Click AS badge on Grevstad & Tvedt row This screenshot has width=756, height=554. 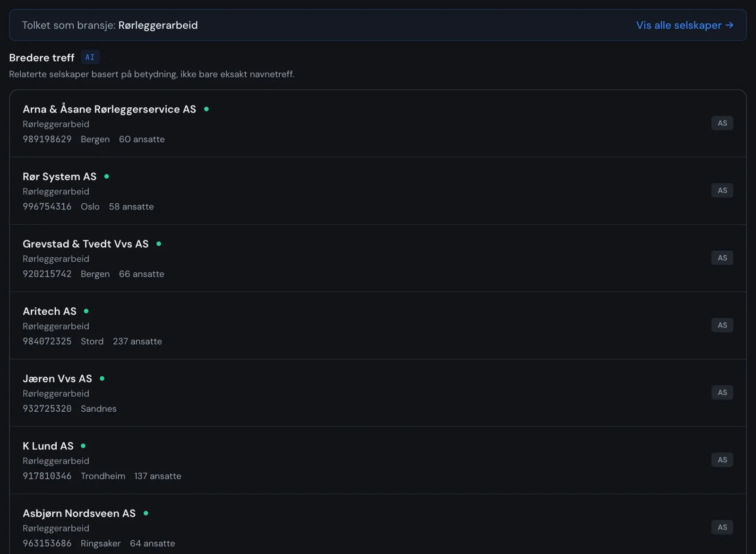tap(722, 258)
